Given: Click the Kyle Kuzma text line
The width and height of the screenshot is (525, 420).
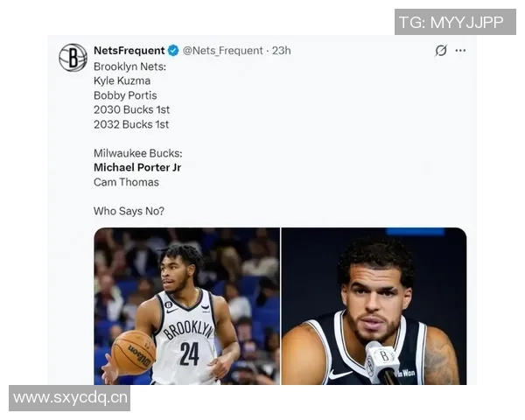Looking at the screenshot, I should pyautogui.click(x=122, y=81).
